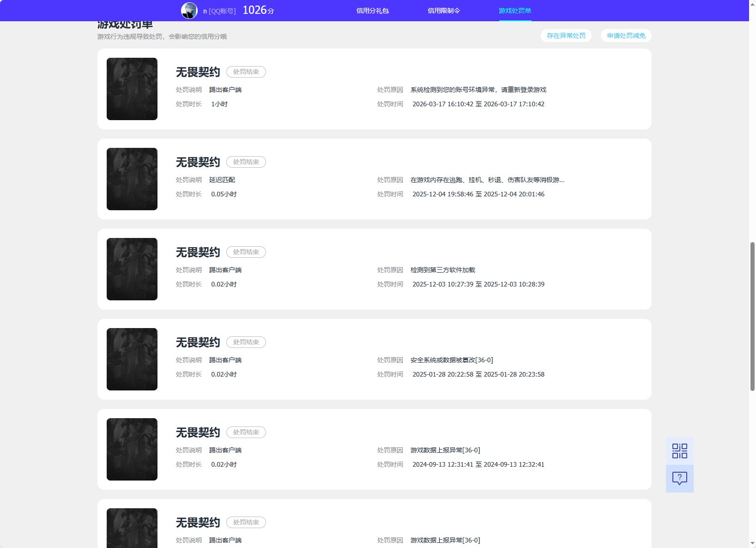
Task: Click the 申请处罚减免 button
Action: click(626, 36)
